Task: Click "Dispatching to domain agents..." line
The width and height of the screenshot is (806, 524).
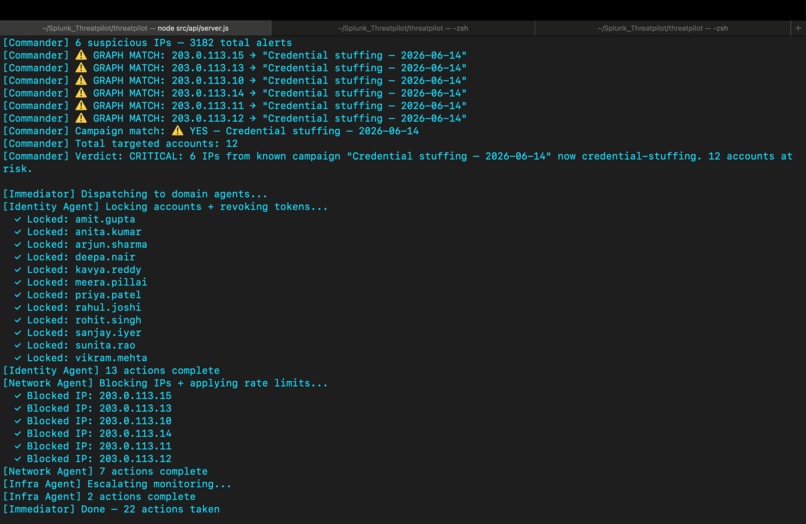Action: click(135, 194)
